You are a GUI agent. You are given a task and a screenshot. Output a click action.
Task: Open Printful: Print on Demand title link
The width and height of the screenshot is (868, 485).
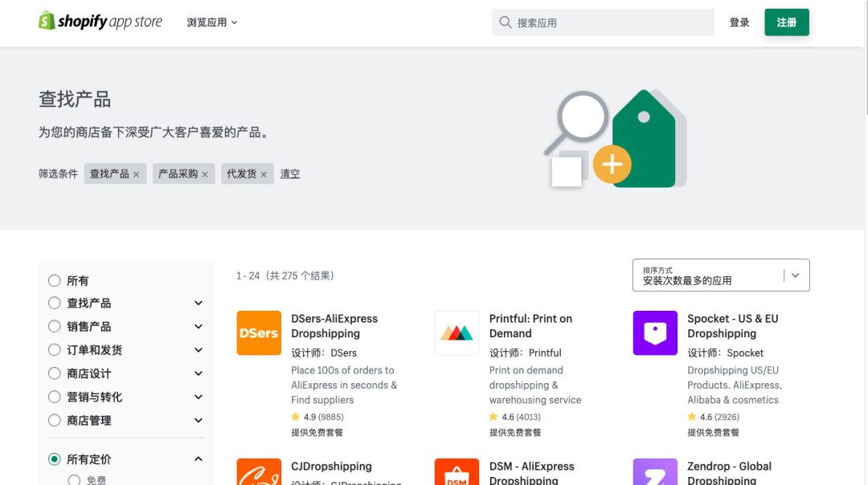pyautogui.click(x=530, y=326)
